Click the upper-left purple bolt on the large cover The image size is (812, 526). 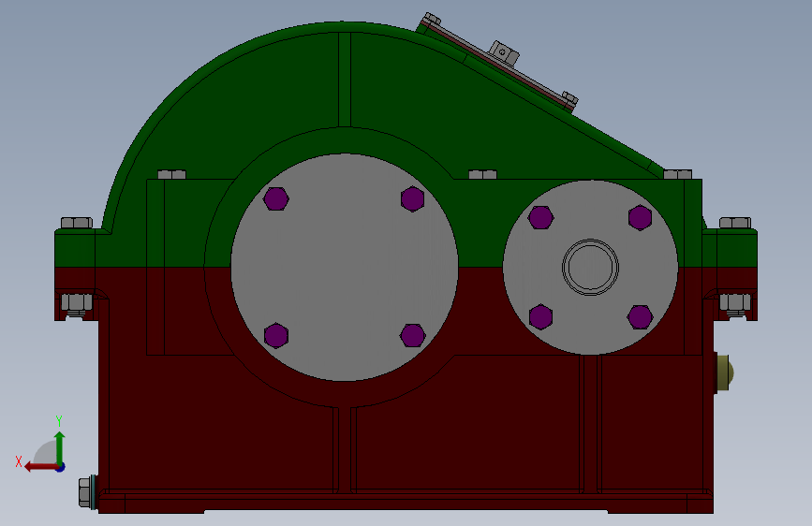coord(276,198)
